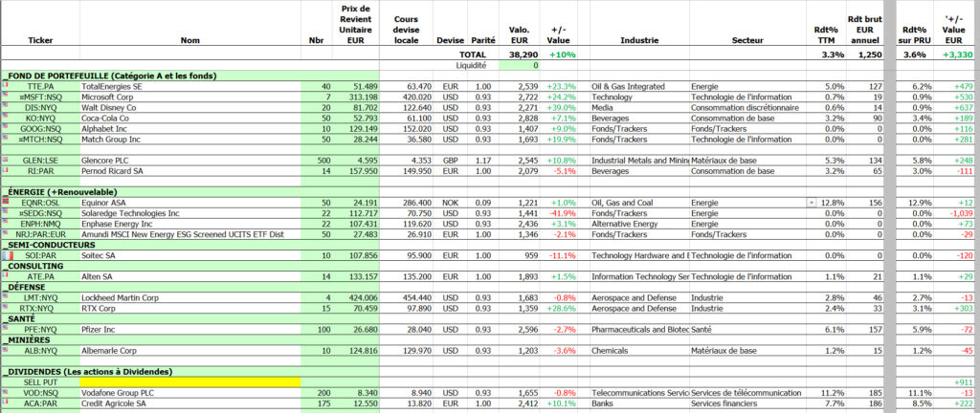Click the ATE.PA ticker cell
Viewport: 980px width, 413px height.
coord(40,276)
